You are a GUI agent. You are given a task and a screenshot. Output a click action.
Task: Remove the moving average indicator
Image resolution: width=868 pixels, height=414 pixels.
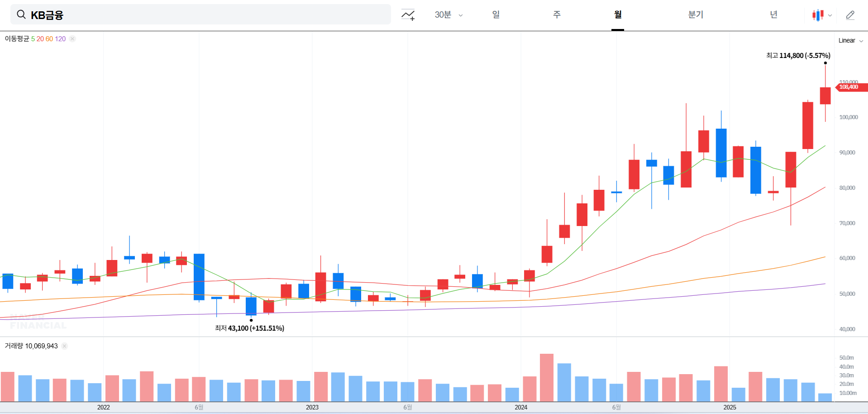(x=72, y=39)
